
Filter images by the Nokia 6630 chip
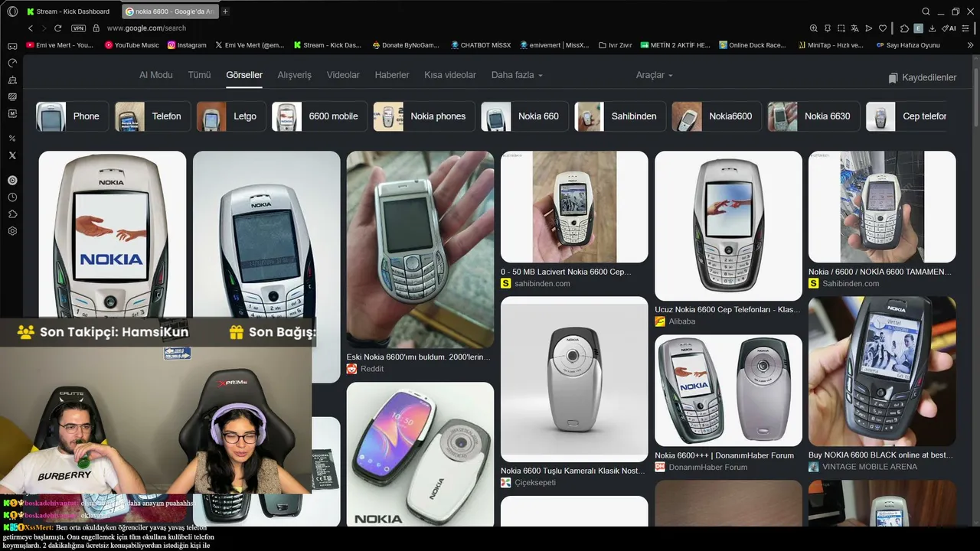tap(814, 116)
